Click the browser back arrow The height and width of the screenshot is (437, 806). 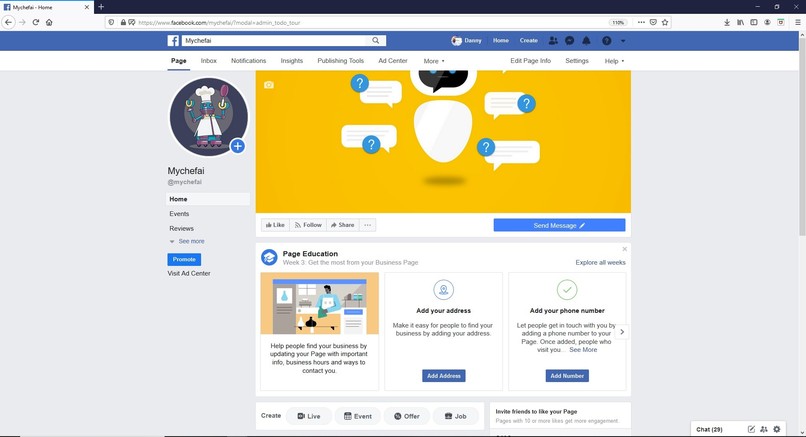[8, 22]
